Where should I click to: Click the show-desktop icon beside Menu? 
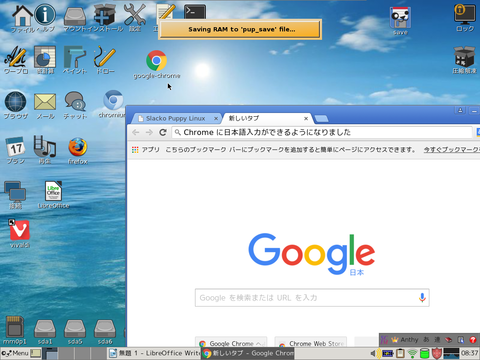click(x=36, y=353)
